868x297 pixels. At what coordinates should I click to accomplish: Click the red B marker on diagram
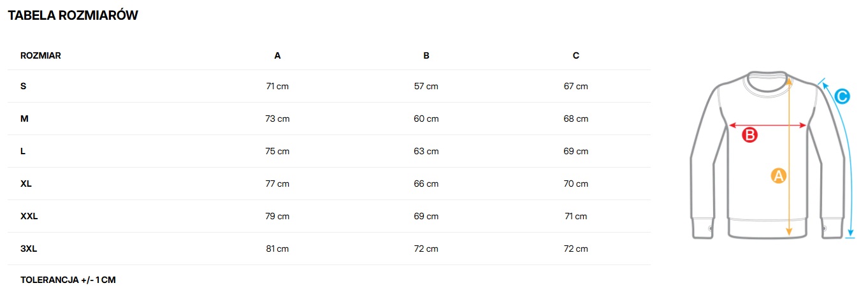click(x=750, y=135)
